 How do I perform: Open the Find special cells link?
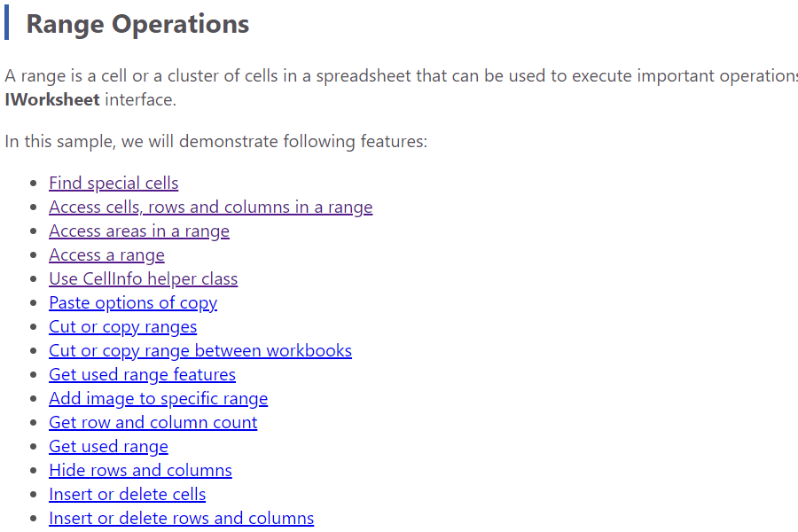(113, 183)
